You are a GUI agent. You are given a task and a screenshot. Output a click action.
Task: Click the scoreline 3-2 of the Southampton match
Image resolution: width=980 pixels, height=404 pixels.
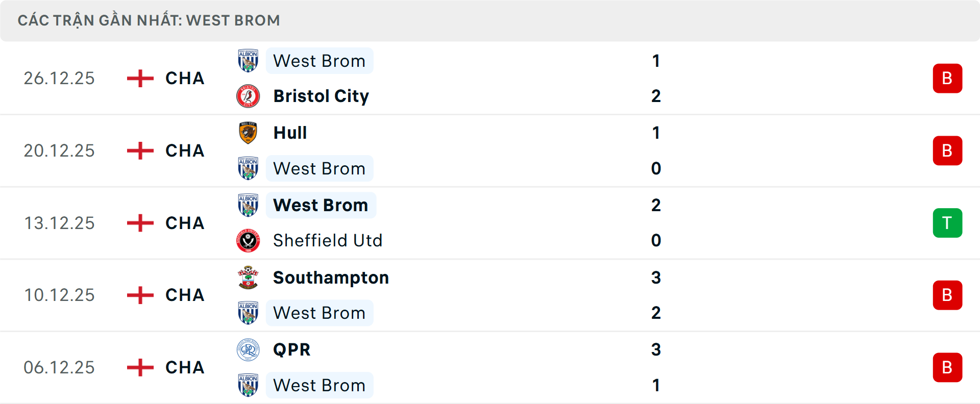(657, 295)
